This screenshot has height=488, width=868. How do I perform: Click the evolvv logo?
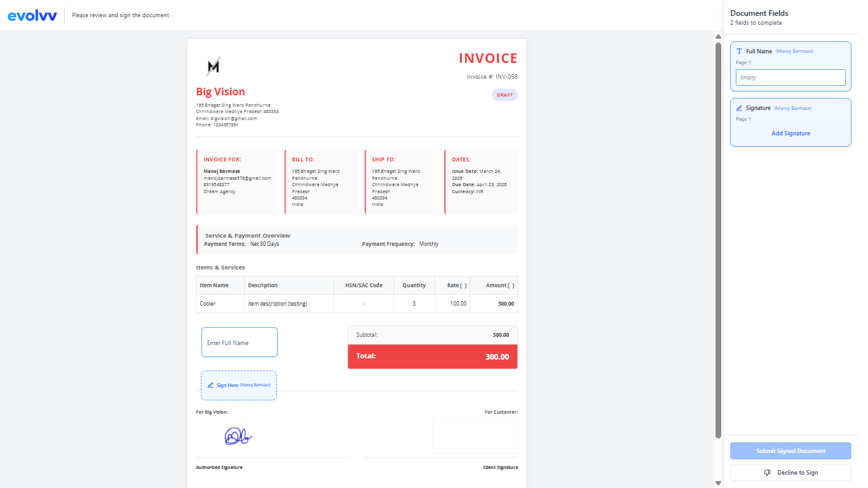pos(32,15)
